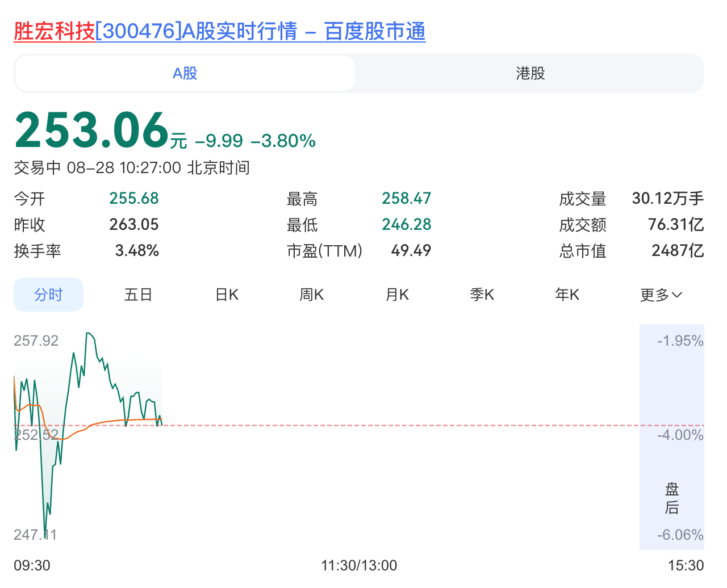Click the 最高 label
Screen dimensions: 727x588
tap(302, 199)
